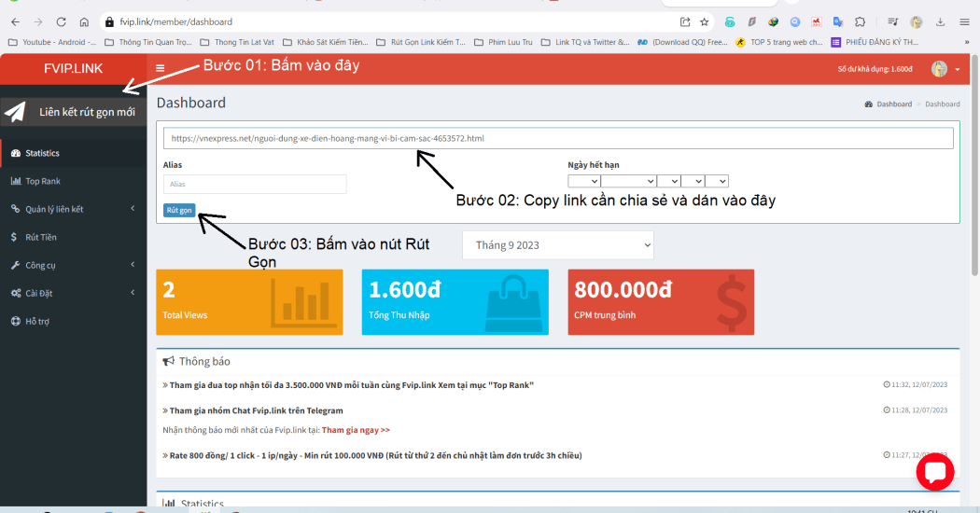Open the fifth expiry date dropdown

tap(717, 181)
